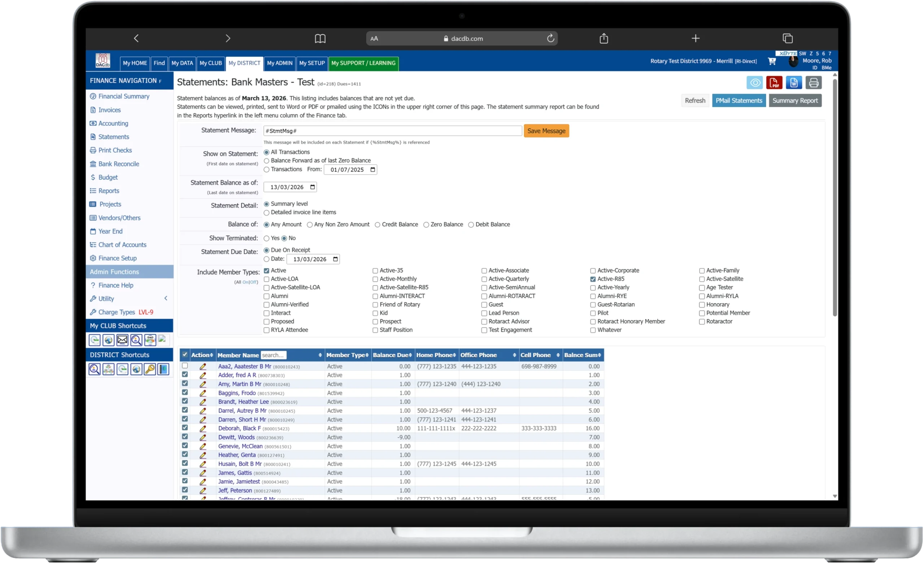Click the Save Message button
The width and height of the screenshot is (924, 564).
tap(546, 131)
